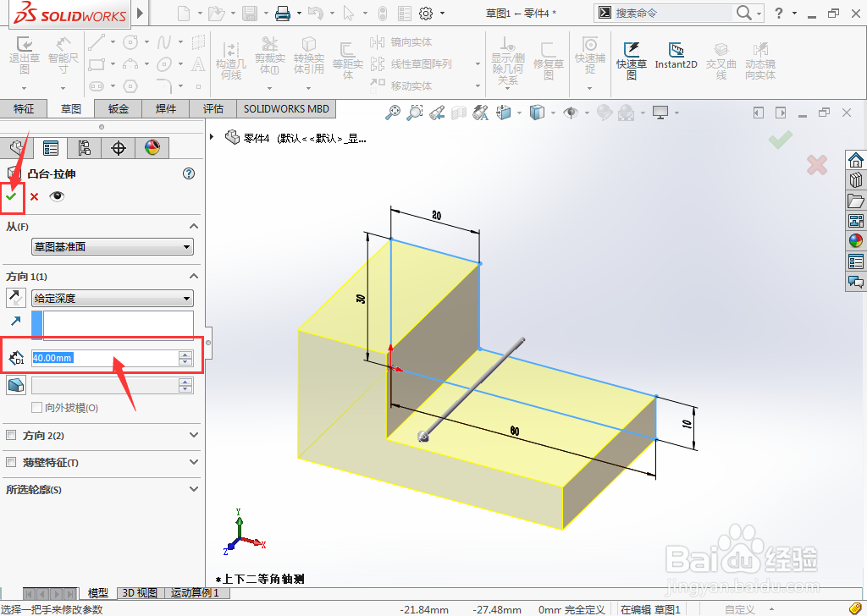Image resolution: width=867 pixels, height=616 pixels.
Task: Open the DimXpertManager crosshair tab
Action: point(119,148)
